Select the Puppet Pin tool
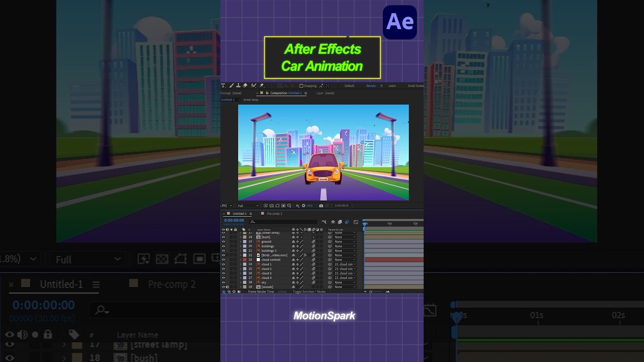 tap(262, 85)
